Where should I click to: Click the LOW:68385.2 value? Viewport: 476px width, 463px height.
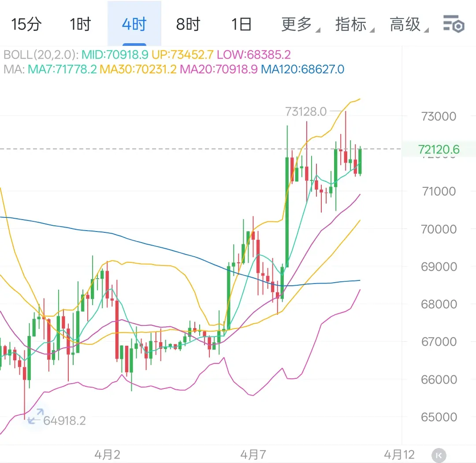coord(253,55)
